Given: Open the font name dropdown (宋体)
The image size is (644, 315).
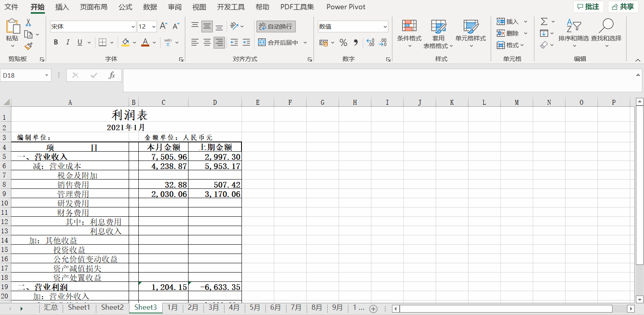Looking at the screenshot, I should [133, 27].
